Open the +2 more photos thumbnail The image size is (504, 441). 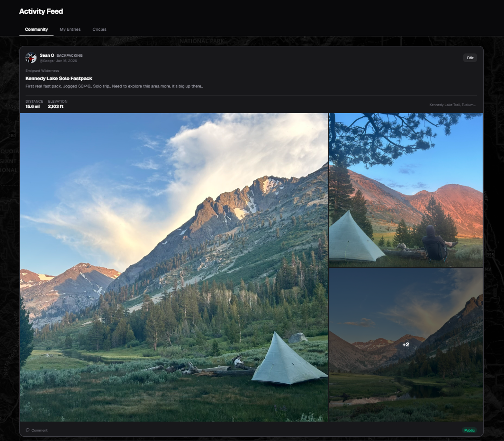click(405, 344)
